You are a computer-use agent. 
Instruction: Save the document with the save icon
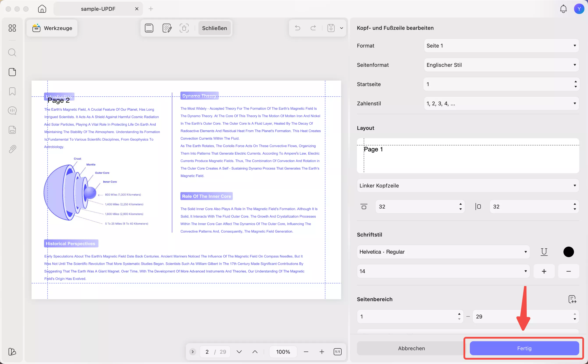coord(331,28)
